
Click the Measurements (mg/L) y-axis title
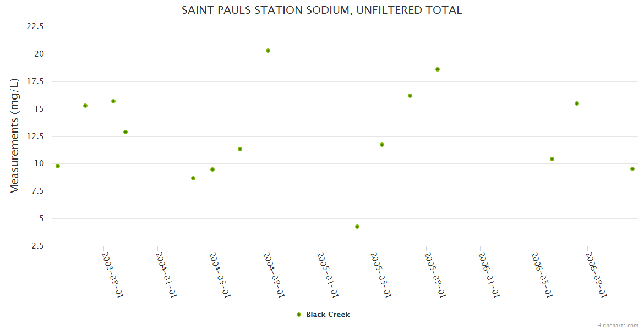tap(15, 135)
